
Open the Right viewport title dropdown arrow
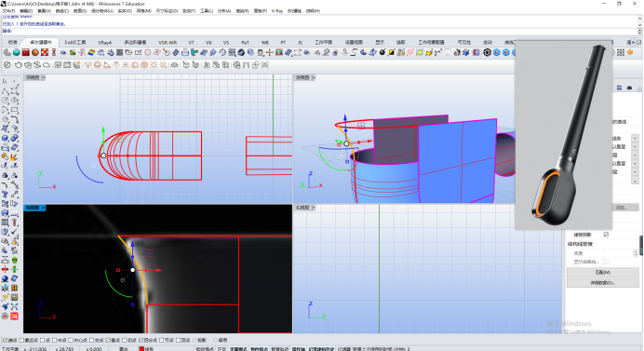point(314,208)
